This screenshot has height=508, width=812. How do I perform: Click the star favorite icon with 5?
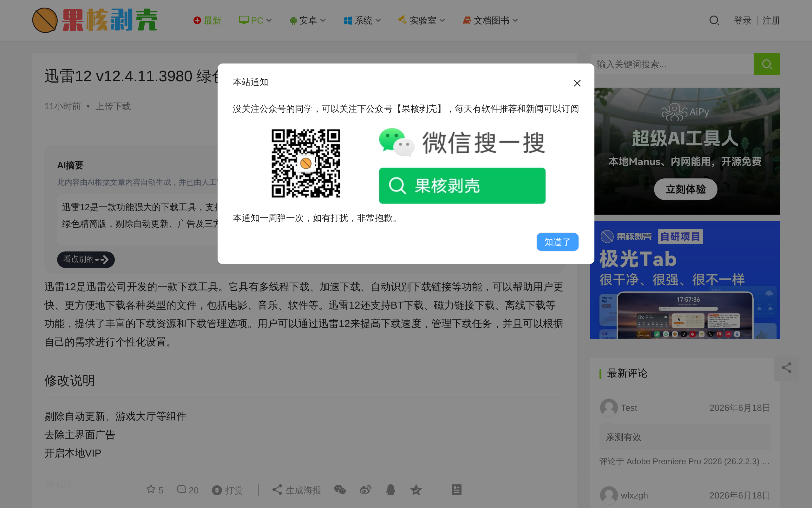(155, 490)
